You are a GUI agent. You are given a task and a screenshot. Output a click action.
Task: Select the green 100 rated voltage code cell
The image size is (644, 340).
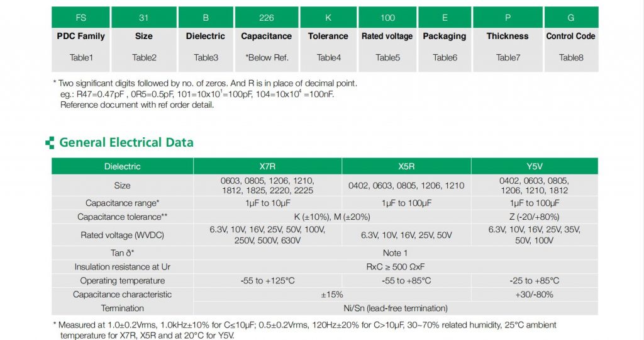point(387,18)
